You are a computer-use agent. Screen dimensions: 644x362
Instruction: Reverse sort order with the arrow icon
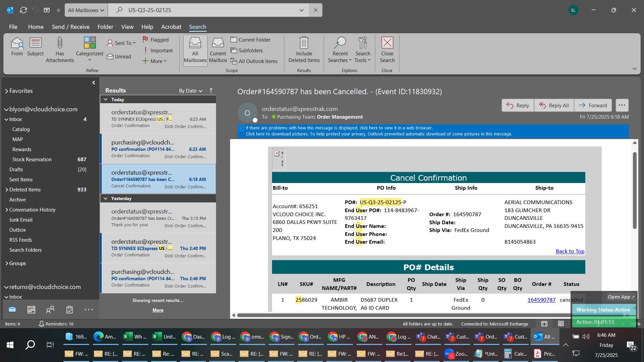tap(211, 90)
